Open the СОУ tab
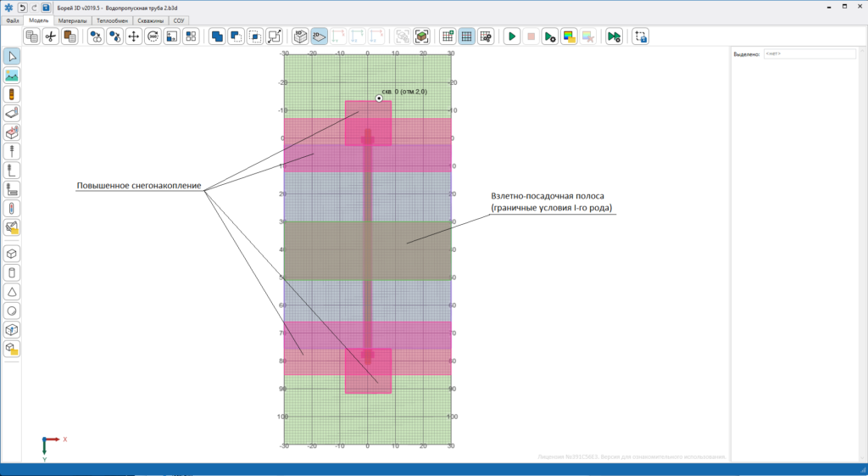 pyautogui.click(x=178, y=20)
